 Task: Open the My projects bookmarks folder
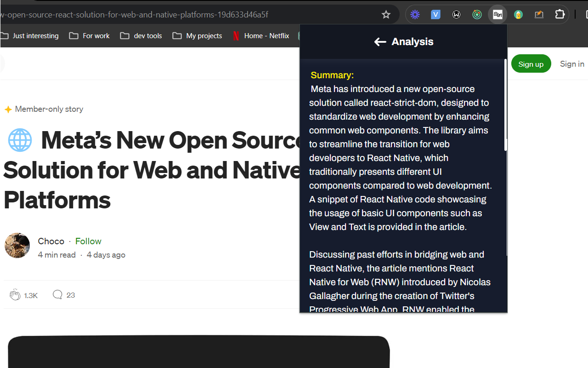click(x=198, y=36)
